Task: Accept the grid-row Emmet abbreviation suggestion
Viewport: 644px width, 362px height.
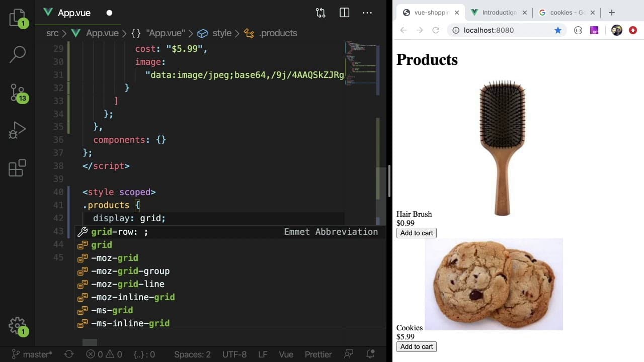Action: [x=230, y=232]
